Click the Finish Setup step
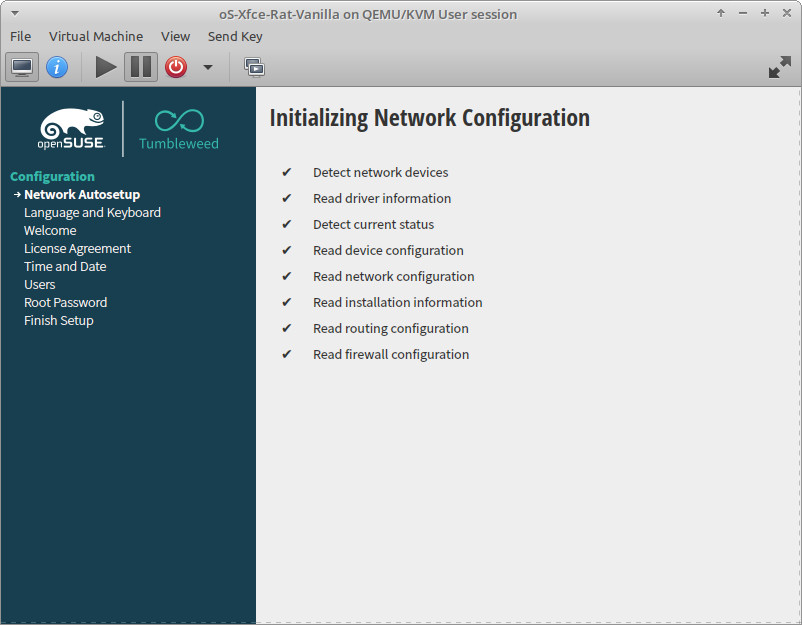Screen dimensions: 802x625 58,320
